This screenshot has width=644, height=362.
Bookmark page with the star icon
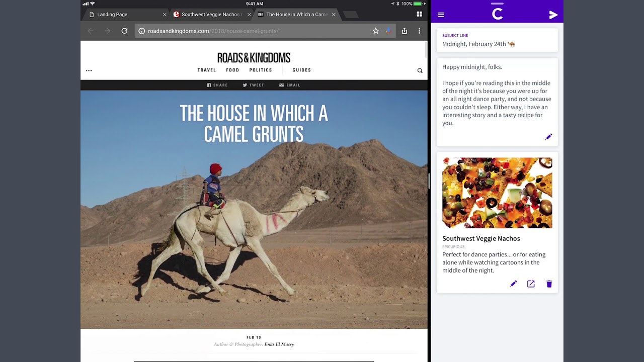[x=375, y=31]
